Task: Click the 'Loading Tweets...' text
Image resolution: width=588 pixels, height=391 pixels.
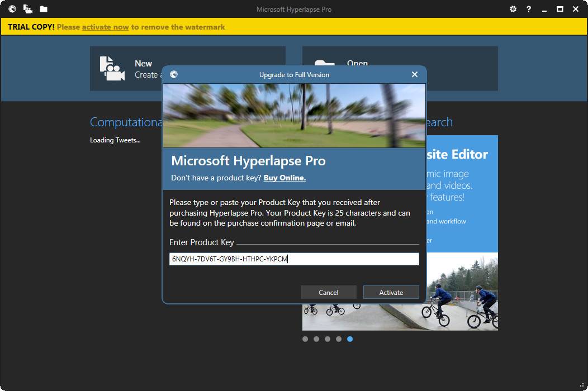Action: point(115,140)
